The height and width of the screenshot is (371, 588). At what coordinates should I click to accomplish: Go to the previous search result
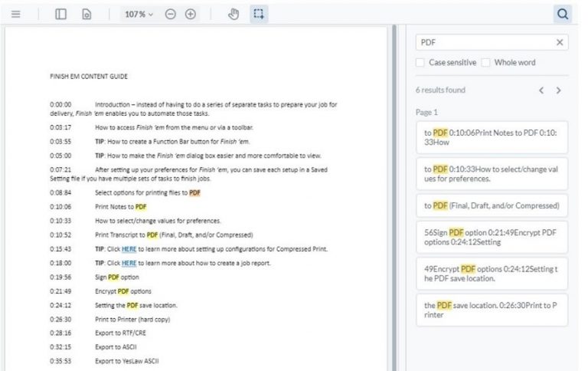(x=541, y=90)
